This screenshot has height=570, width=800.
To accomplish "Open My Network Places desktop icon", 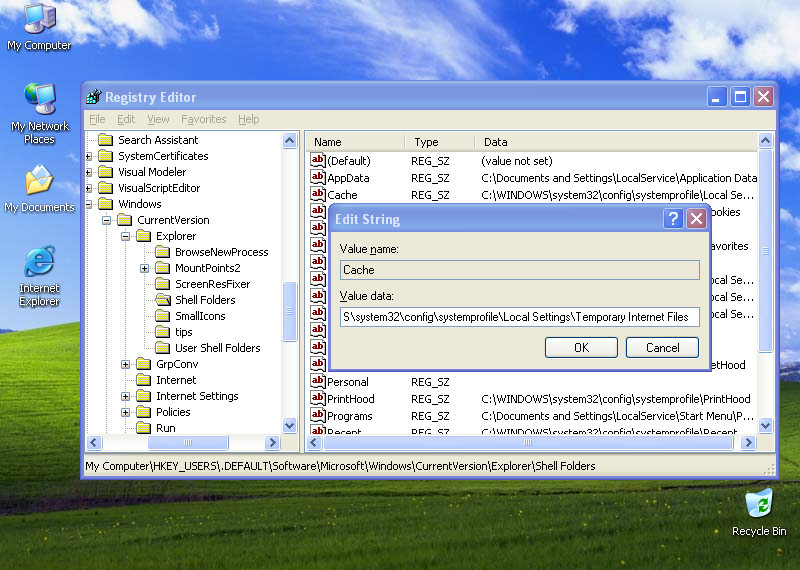I will pos(39,113).
